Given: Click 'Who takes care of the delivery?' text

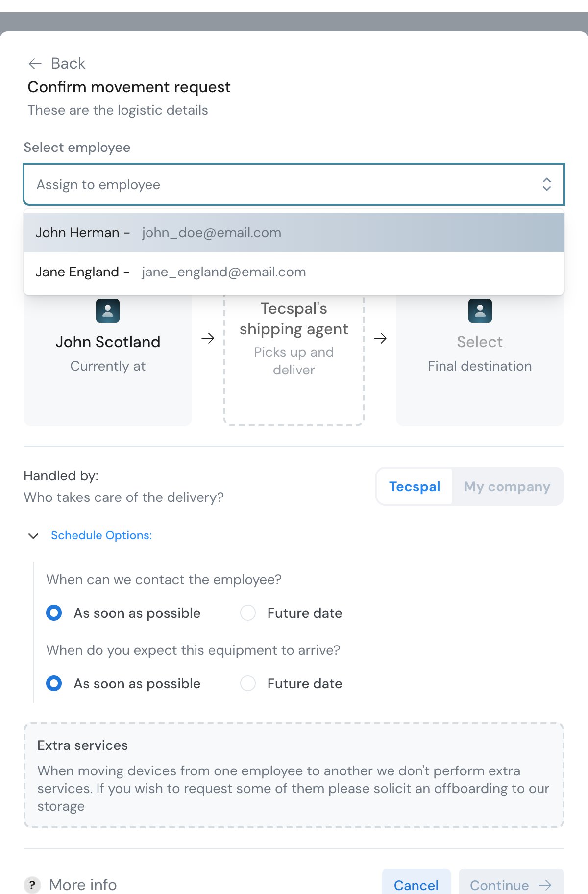Looking at the screenshot, I should click(x=123, y=497).
